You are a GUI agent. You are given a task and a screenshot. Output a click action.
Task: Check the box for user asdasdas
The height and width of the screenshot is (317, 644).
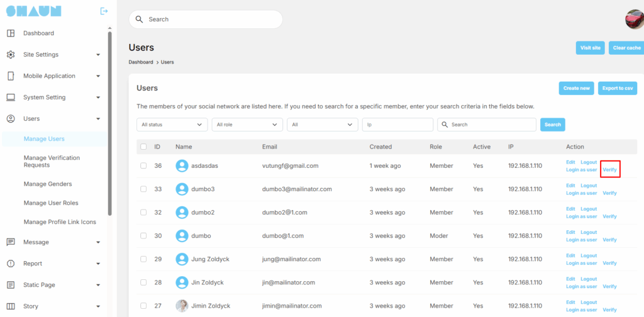pos(143,165)
